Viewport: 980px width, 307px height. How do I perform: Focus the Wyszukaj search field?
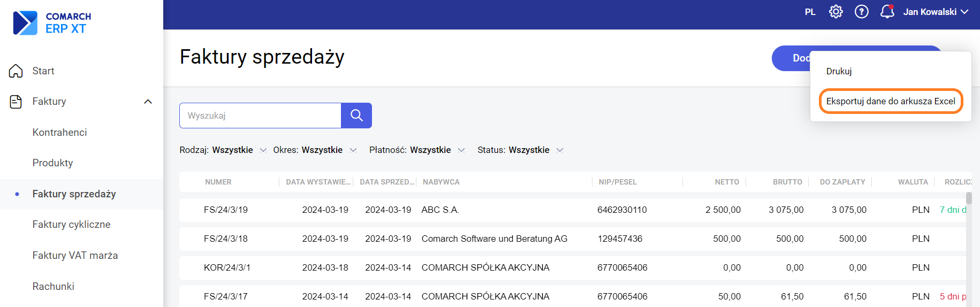(261, 116)
